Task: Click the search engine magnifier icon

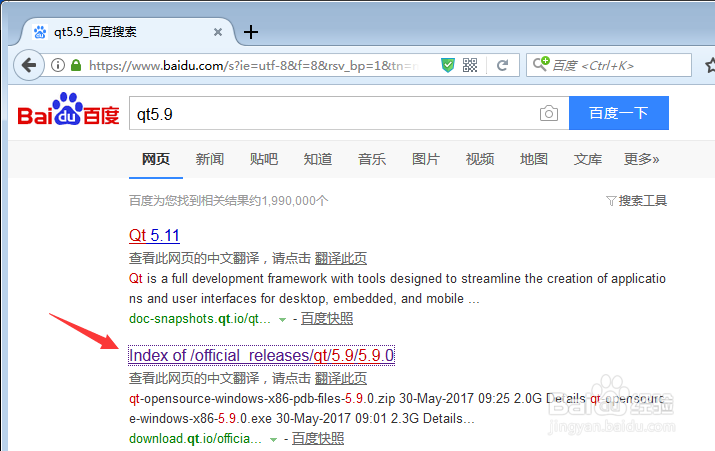Action: tap(541, 64)
